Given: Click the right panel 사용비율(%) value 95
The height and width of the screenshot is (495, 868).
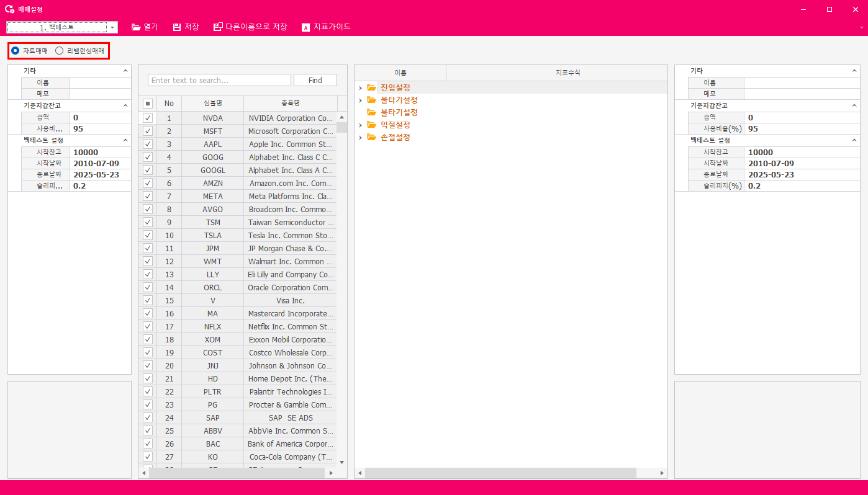Looking at the screenshot, I should pos(802,128).
